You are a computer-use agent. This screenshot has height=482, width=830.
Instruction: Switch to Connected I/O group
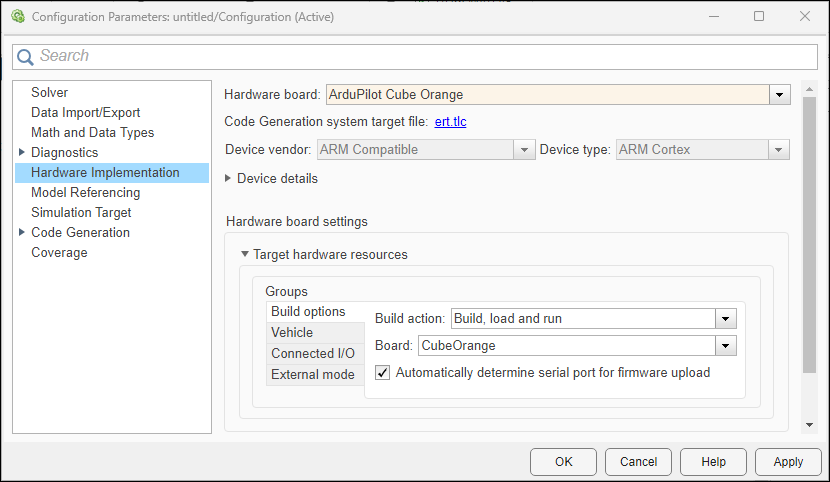[x=312, y=354]
